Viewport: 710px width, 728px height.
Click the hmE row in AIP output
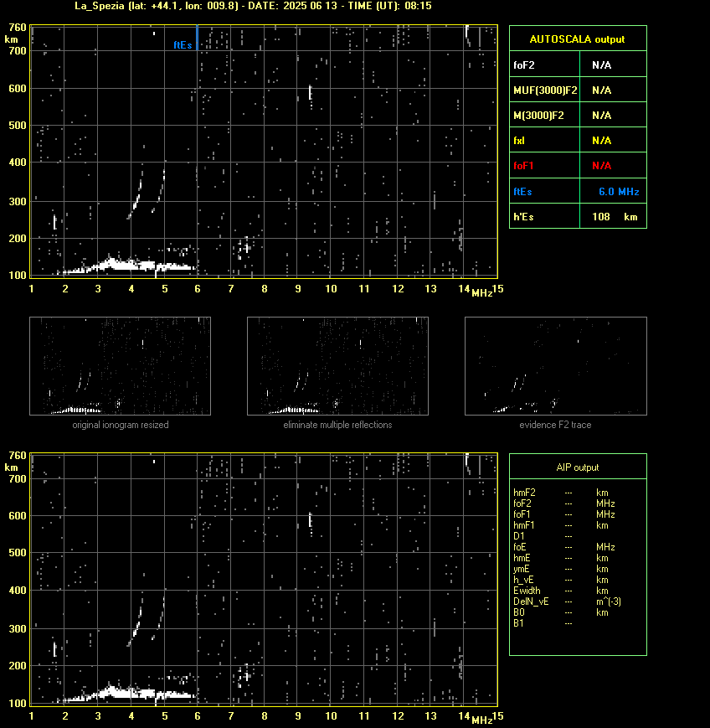click(x=561, y=558)
